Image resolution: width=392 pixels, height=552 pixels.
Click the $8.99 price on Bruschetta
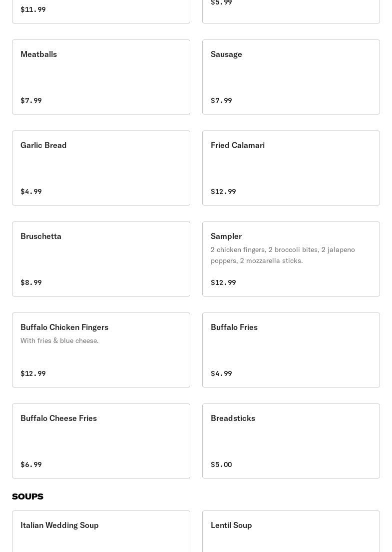[31, 282]
